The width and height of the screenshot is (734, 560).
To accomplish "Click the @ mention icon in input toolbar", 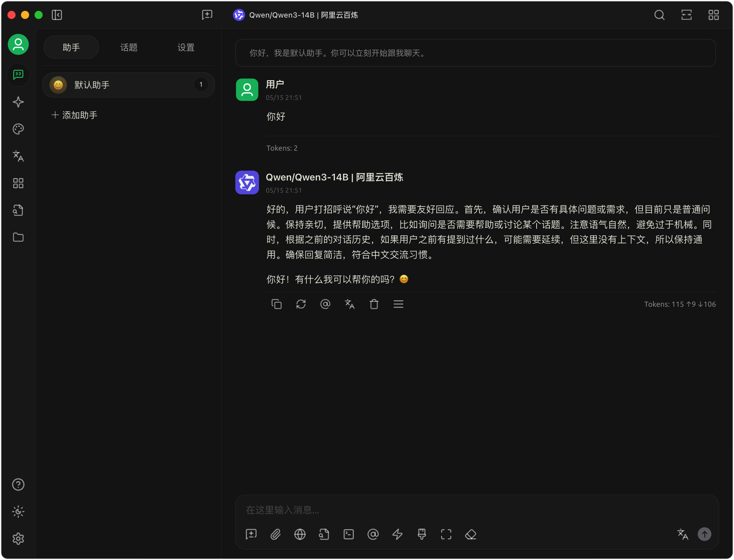I will 373,534.
